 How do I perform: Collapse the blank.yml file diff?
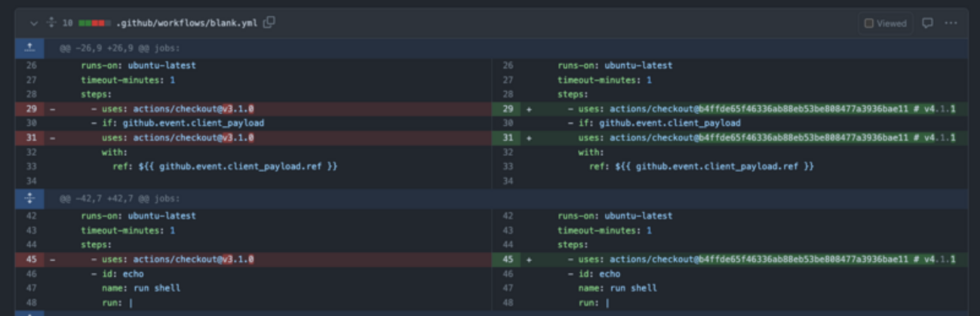point(34,23)
